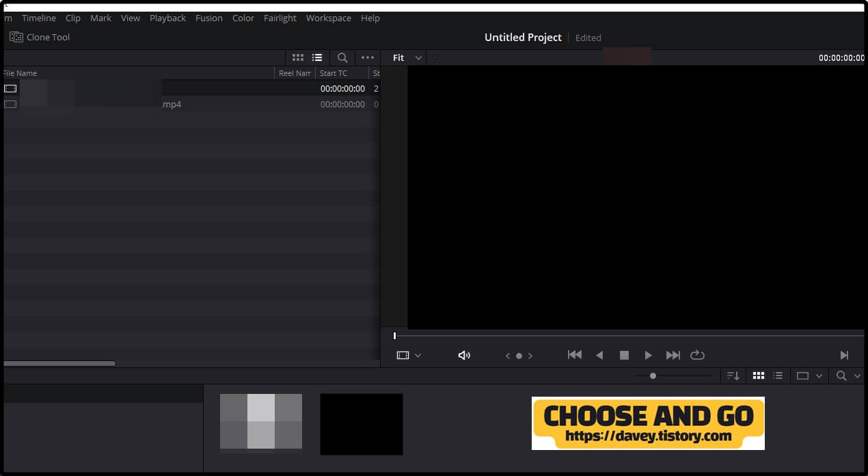Switch media pool to list view
Viewport: 868px width, 476px height.
(778, 375)
